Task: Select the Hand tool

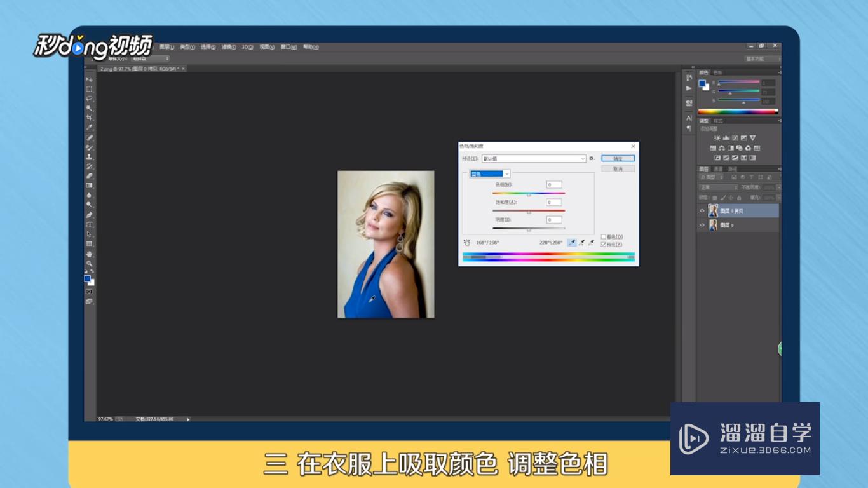Action: (90, 254)
